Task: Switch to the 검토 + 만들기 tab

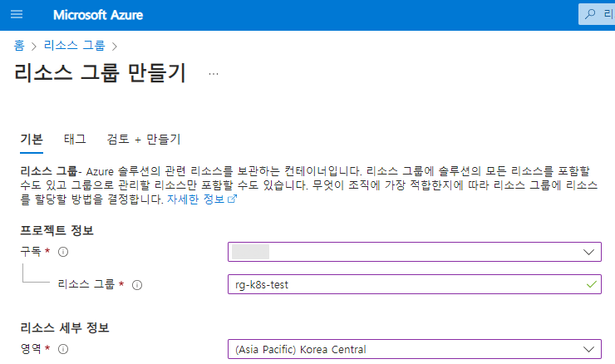Action: [x=144, y=140]
